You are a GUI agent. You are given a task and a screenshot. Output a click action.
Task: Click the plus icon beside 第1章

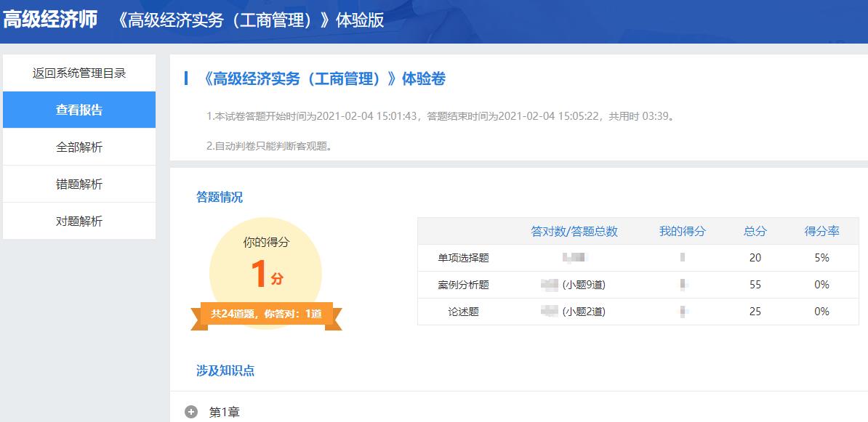pyautogui.click(x=190, y=410)
